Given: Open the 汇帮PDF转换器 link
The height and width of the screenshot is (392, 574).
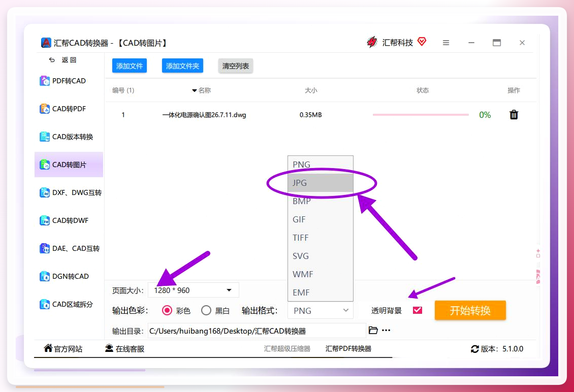Looking at the screenshot, I should click(348, 349).
